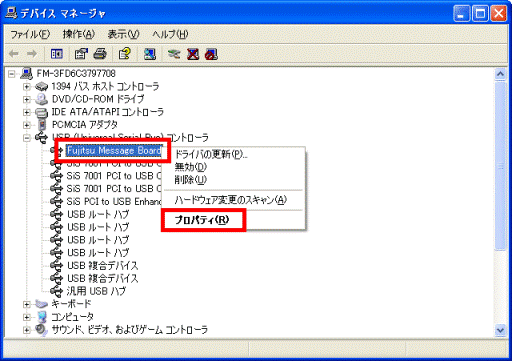Collapse the USB コントローラ node
This screenshot has width=512, height=361.
[27, 138]
